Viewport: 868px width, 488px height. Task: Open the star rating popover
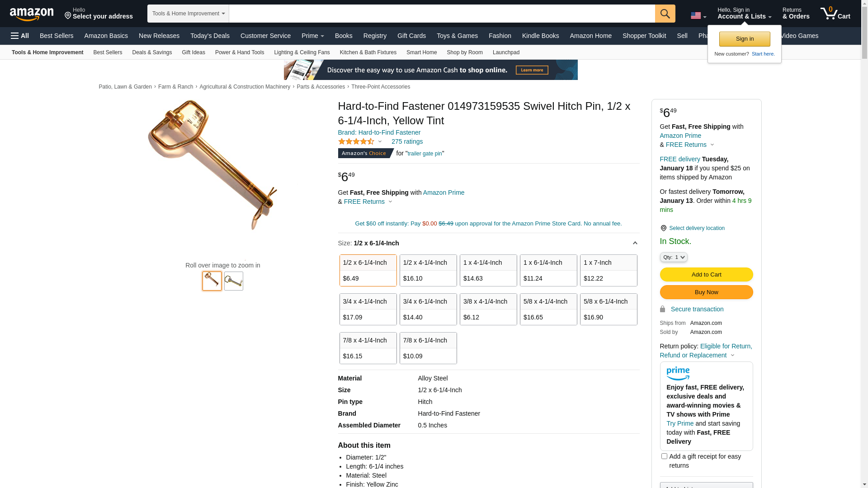360,142
